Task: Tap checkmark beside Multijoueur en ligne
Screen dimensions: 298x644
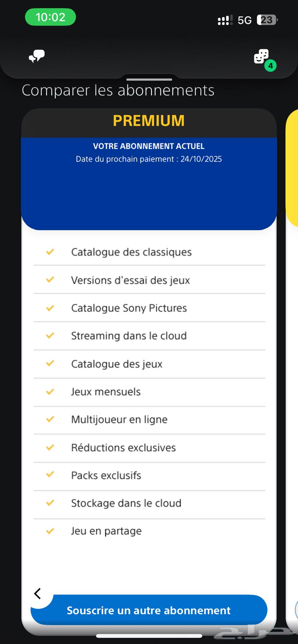Action: pyautogui.click(x=50, y=419)
